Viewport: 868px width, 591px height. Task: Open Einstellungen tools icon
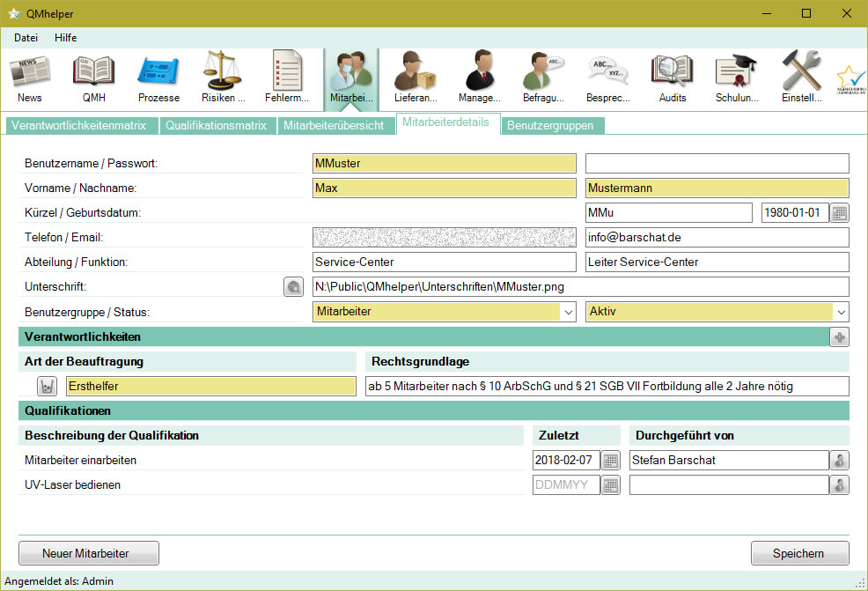click(801, 78)
